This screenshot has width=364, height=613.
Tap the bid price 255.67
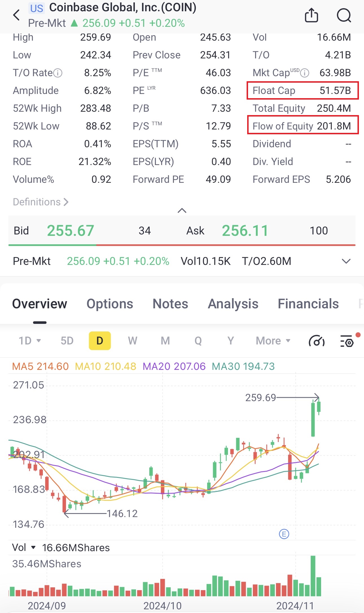(71, 231)
